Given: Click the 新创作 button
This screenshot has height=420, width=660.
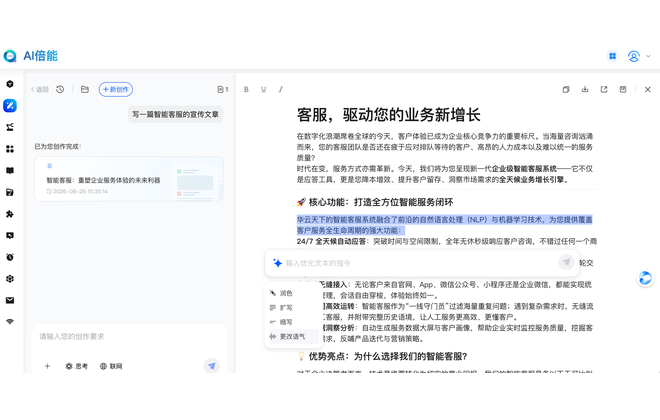Looking at the screenshot, I should pyautogui.click(x=116, y=89).
